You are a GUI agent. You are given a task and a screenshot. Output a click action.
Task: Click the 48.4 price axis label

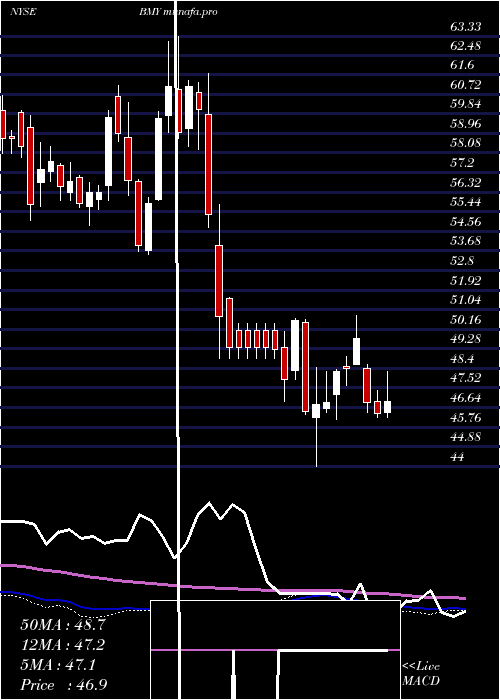(x=462, y=358)
